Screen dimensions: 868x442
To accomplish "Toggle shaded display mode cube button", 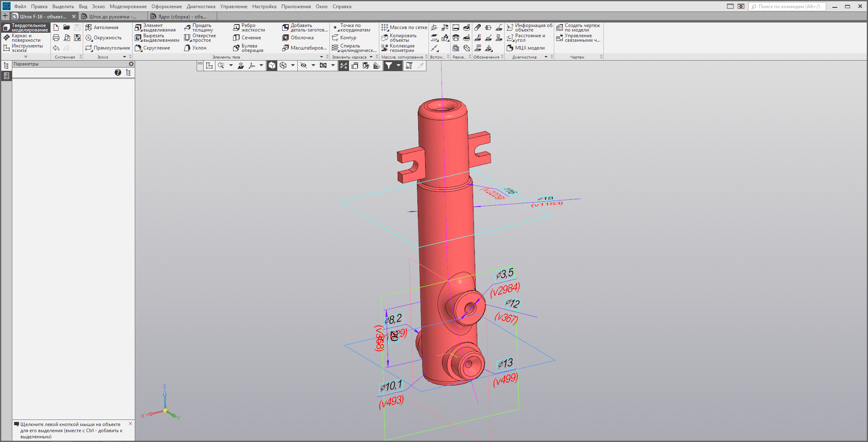I will 272,65.
